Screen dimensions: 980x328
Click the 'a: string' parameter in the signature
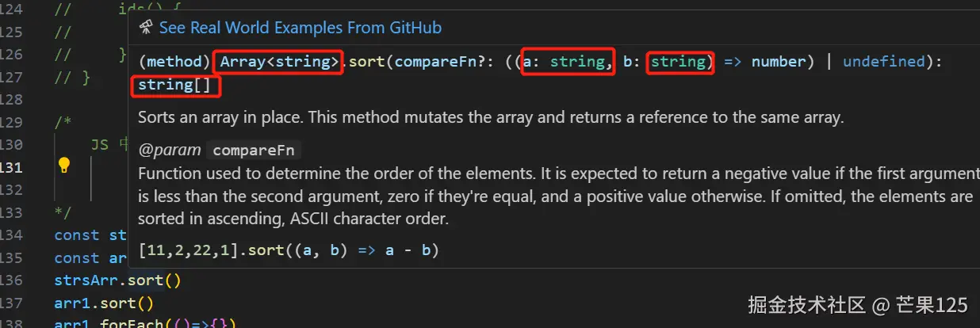(x=566, y=61)
